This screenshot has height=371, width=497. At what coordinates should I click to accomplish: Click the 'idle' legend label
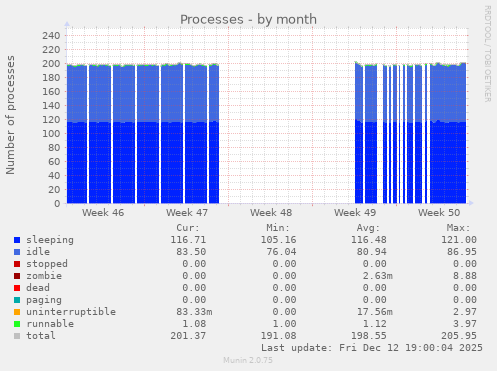tap(38, 252)
